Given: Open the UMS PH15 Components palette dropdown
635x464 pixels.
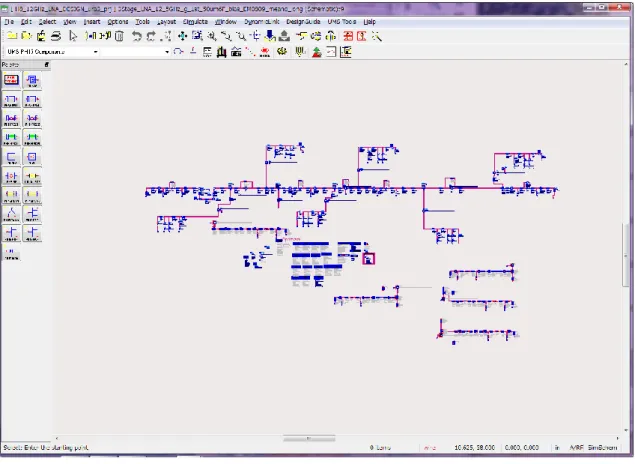Looking at the screenshot, I should point(52,52).
